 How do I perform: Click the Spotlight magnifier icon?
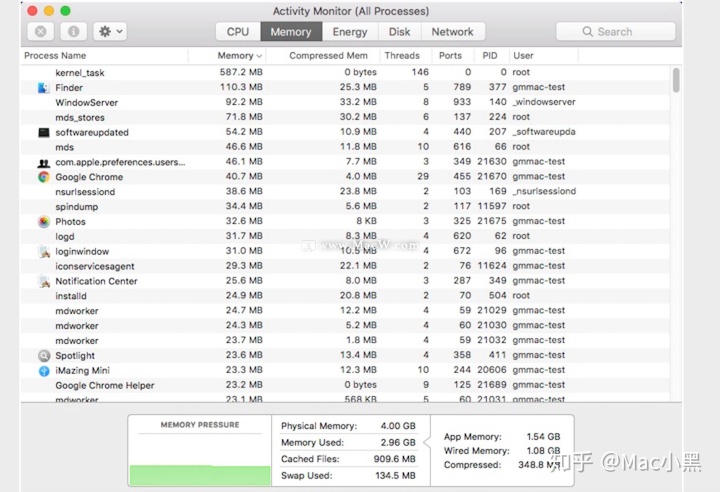44,356
